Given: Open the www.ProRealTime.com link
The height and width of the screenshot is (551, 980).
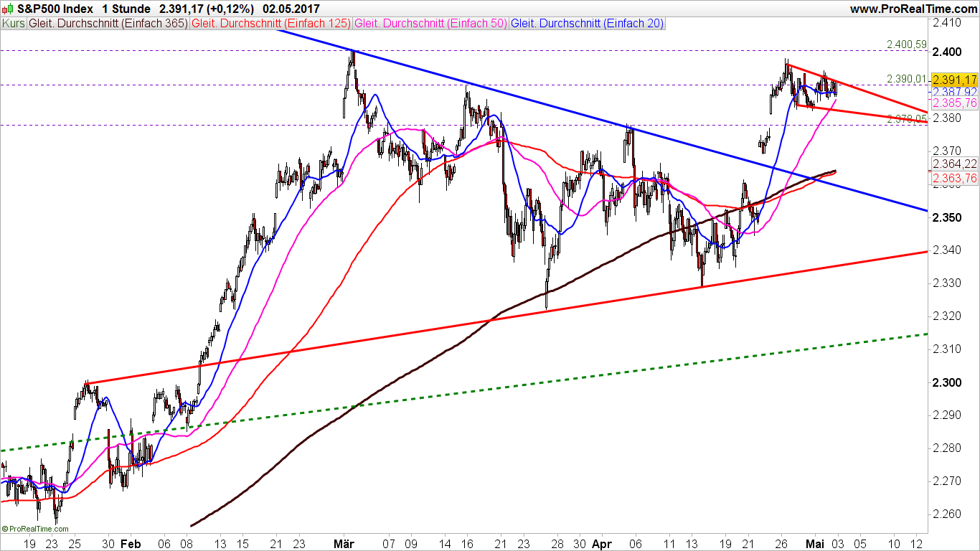Looking at the screenshot, I should 913,9.
